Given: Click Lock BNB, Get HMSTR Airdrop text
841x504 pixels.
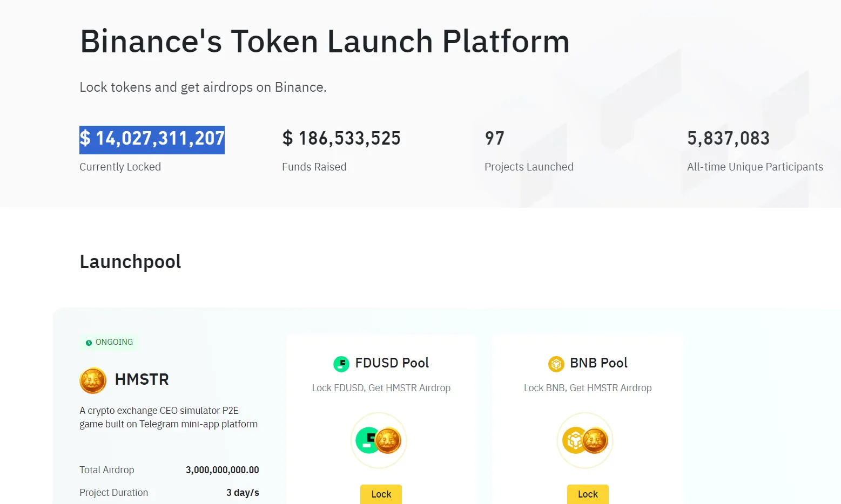Looking at the screenshot, I should click(588, 388).
